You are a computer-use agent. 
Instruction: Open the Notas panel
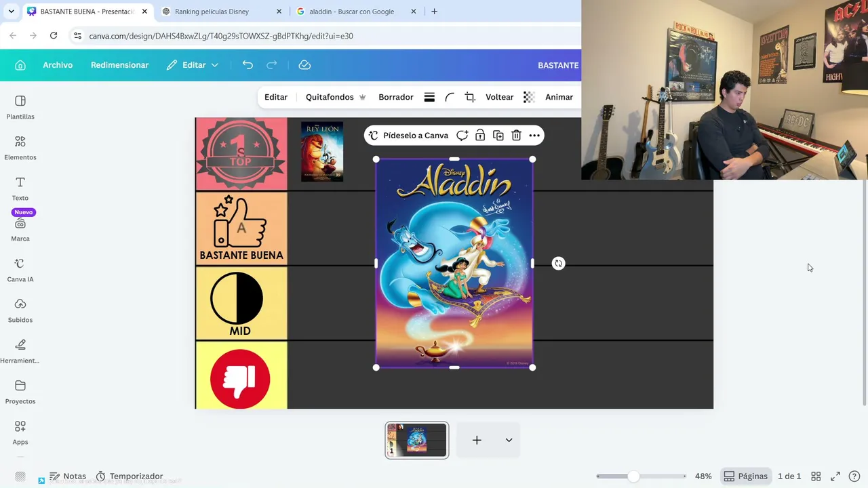click(68, 476)
